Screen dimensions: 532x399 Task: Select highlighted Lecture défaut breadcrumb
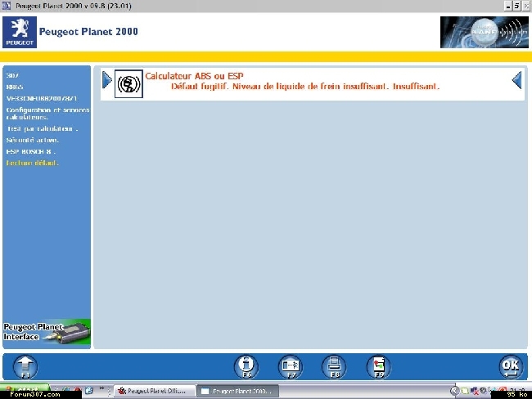point(32,163)
